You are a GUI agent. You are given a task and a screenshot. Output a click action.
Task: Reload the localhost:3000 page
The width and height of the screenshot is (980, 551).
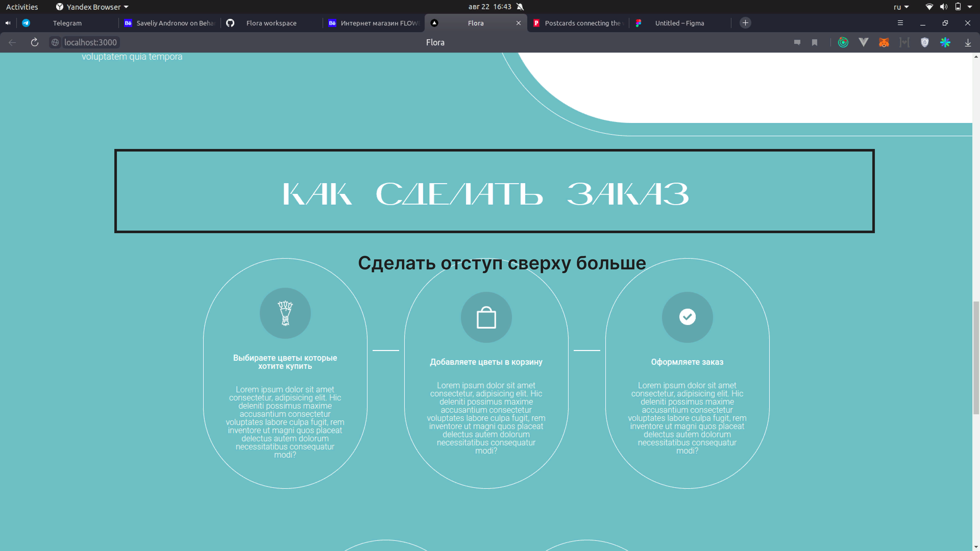(34, 42)
